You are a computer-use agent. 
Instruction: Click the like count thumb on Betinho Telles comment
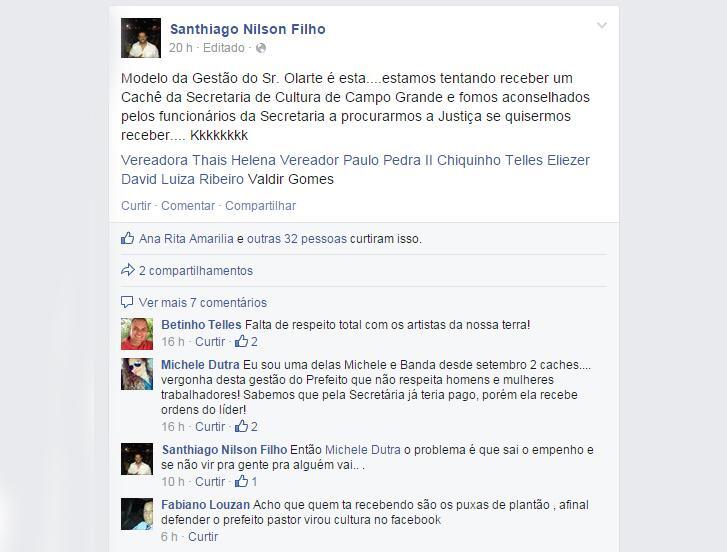[x=241, y=342]
